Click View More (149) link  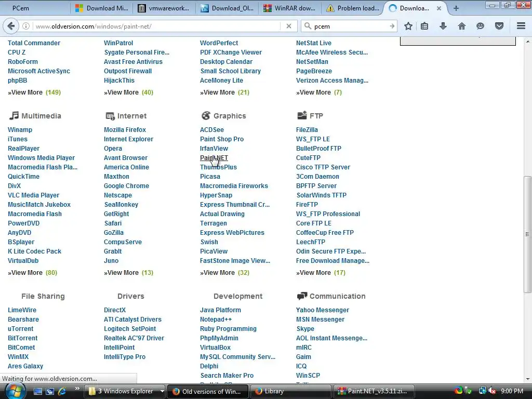pos(34,92)
